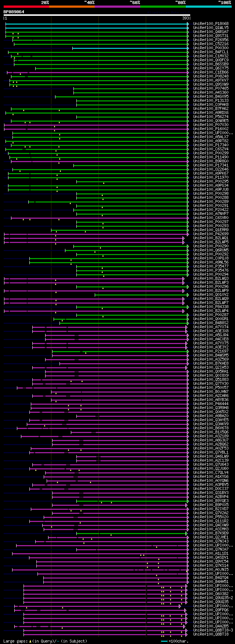This screenshot has width=235, height=644.
Task: Open the UniRef100_P17340 entry
Action: (211, 145)
